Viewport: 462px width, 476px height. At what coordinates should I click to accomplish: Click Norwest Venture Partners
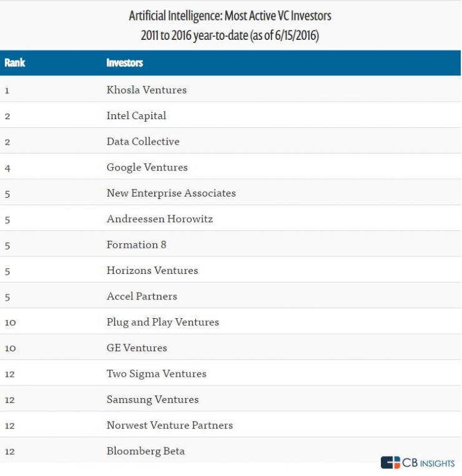coord(170,425)
